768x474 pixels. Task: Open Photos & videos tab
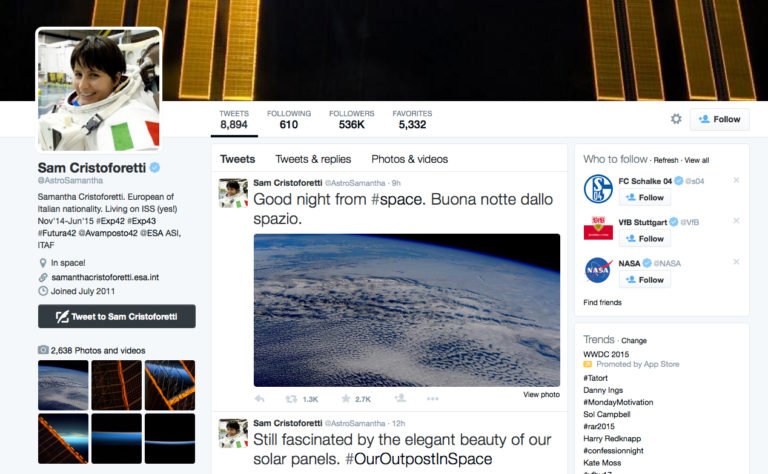[409, 159]
